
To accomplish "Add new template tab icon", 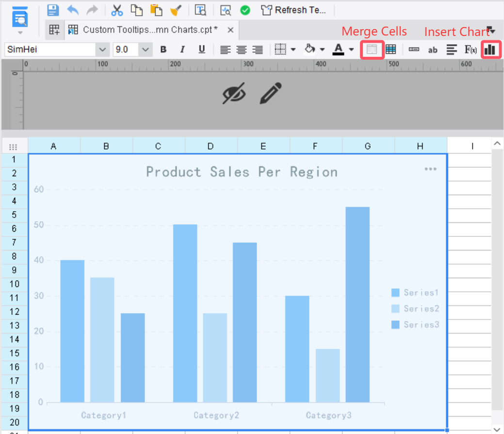I will click(x=54, y=30).
